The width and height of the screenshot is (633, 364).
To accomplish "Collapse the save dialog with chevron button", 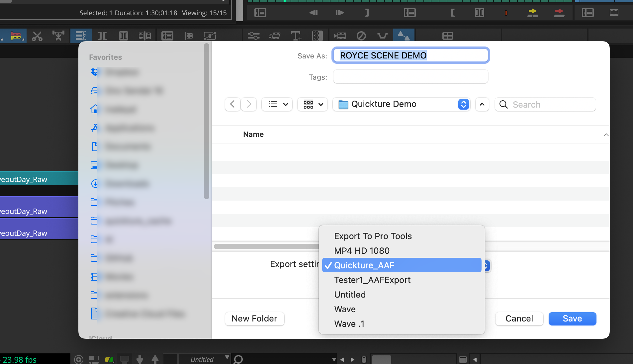I will (482, 104).
